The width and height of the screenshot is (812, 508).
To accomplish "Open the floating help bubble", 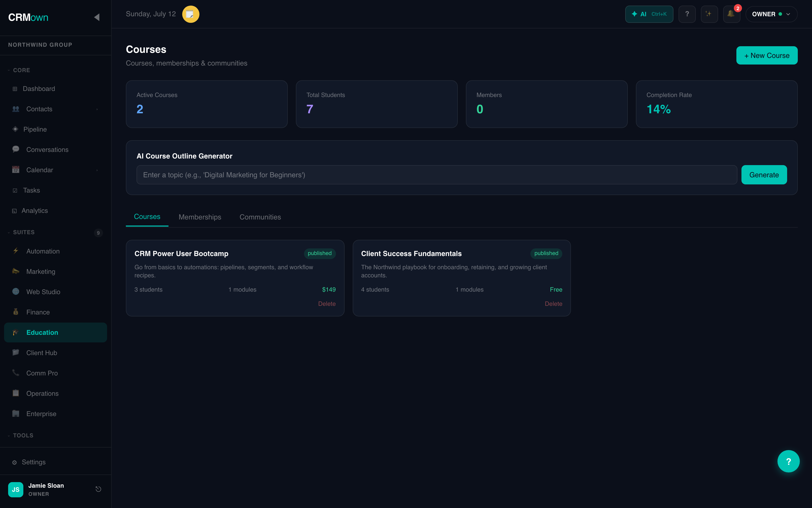I will (788, 461).
